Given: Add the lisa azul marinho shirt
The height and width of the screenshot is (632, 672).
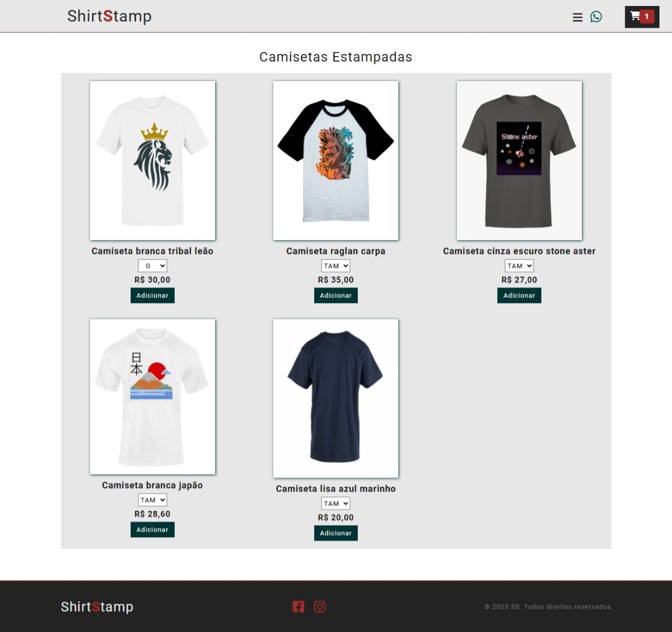Looking at the screenshot, I should [x=336, y=533].
